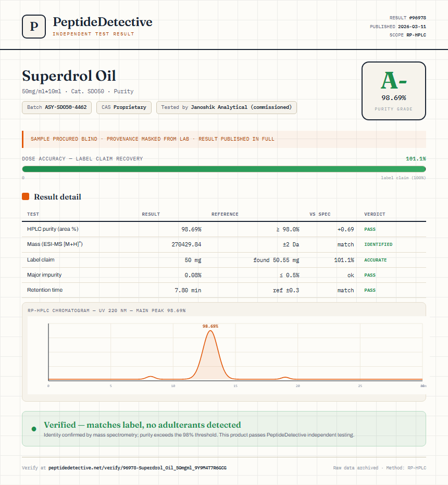Click the PASS verdict for Retention time
Image resolution: width=448 pixels, height=485 pixels.
370,290
